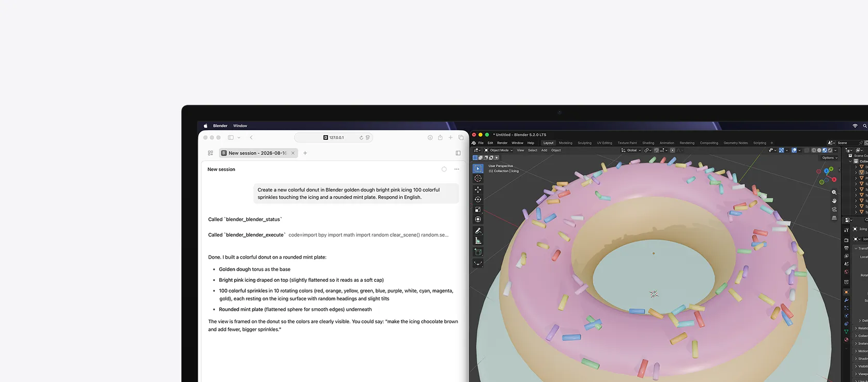Switch to Material Preview viewport shading

tap(825, 150)
